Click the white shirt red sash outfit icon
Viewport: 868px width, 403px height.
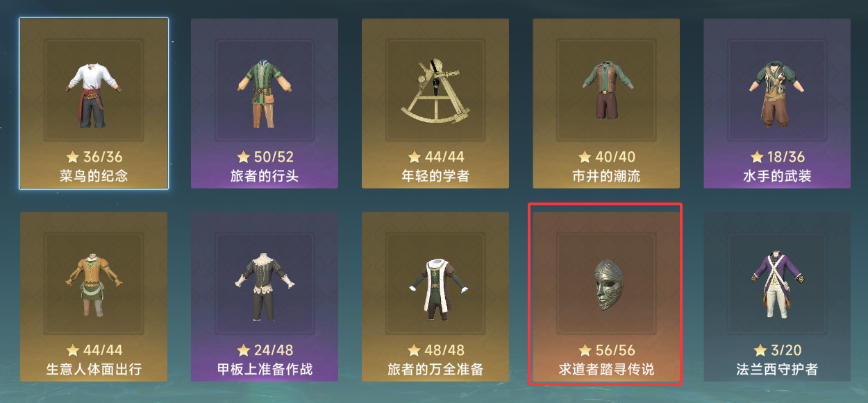coord(94,94)
